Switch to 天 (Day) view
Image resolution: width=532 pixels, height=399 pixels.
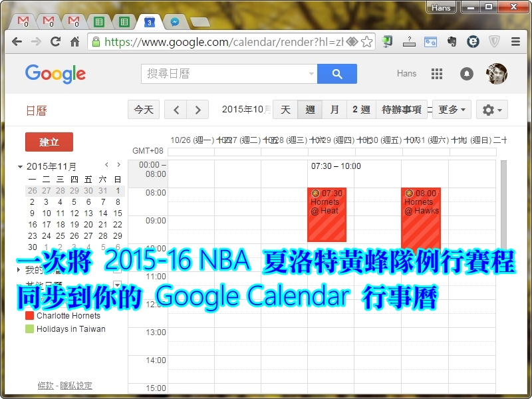pyautogui.click(x=285, y=110)
